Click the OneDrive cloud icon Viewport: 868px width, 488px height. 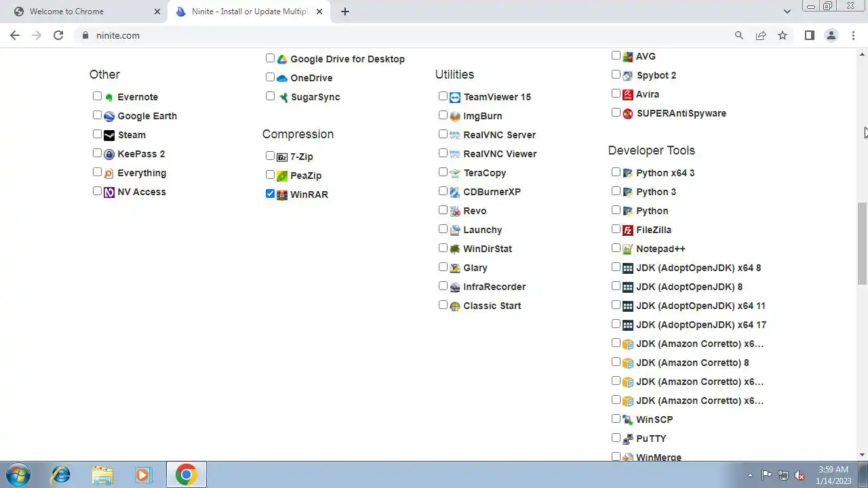(282, 78)
